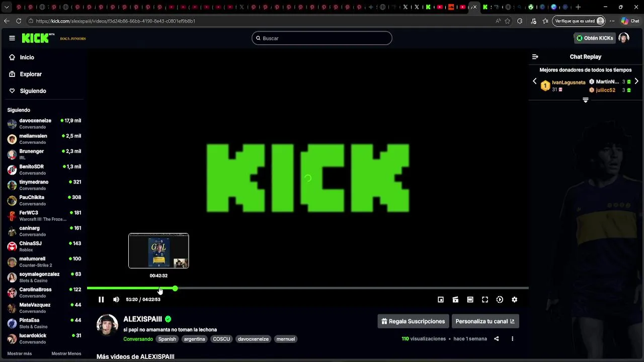Mute the video volume
Screen dimensions: 644x362
coord(116,300)
